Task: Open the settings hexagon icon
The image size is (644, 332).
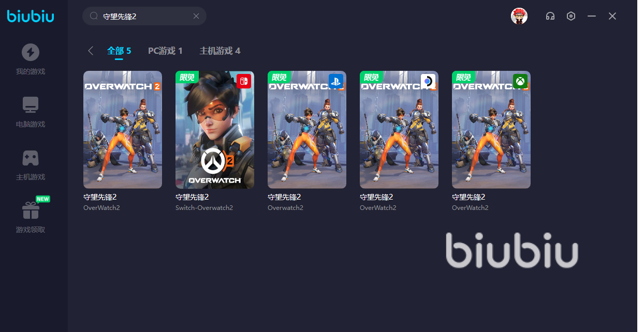Action: tap(571, 16)
